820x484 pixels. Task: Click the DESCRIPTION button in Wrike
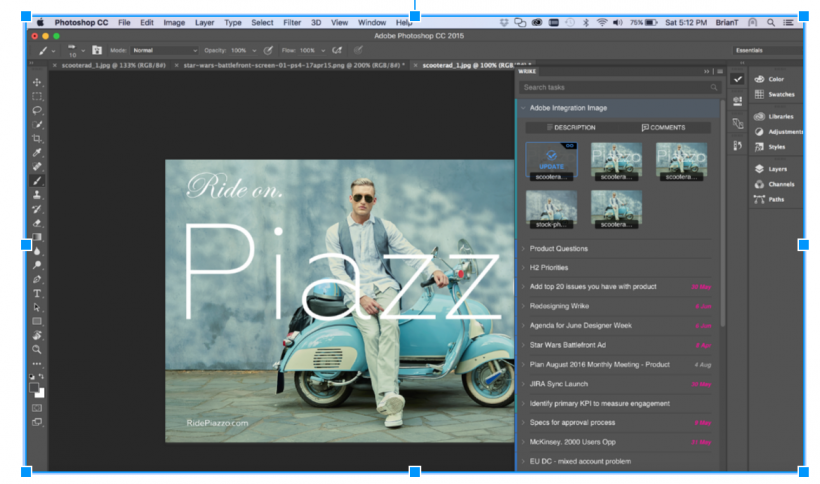click(x=570, y=128)
